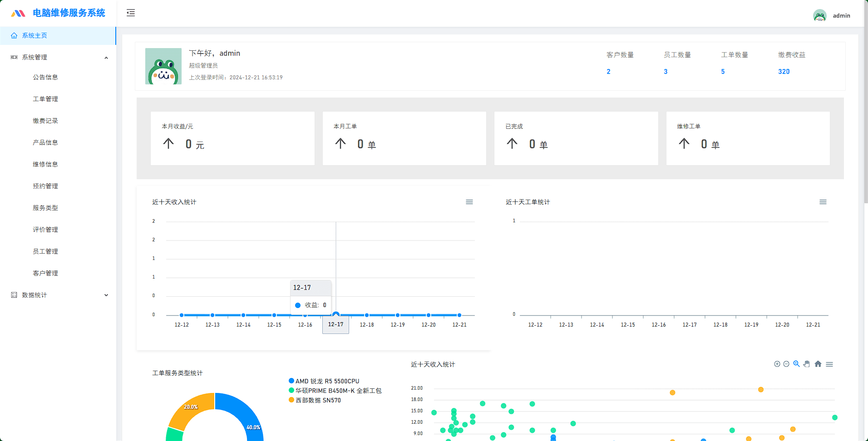
Task: Collapse the sidebar with the menu fold icon
Action: pyautogui.click(x=131, y=13)
